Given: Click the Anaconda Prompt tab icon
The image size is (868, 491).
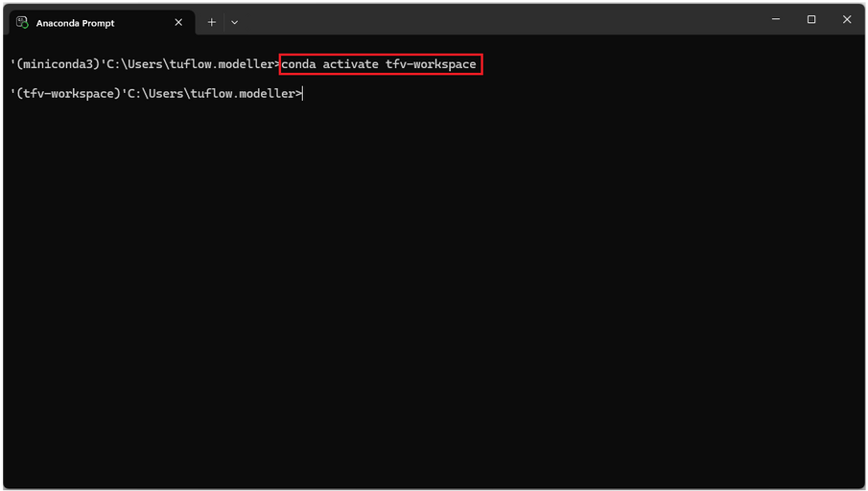Looking at the screenshot, I should [22, 22].
